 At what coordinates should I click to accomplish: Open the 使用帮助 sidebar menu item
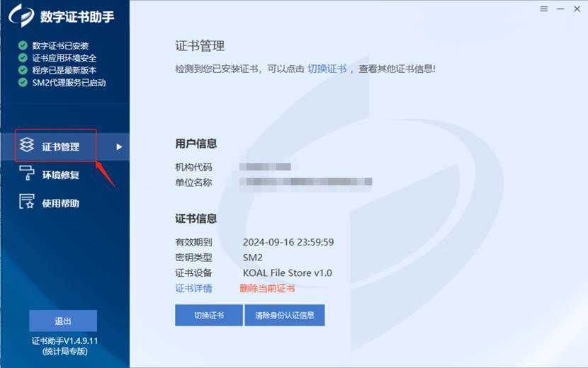coord(60,203)
